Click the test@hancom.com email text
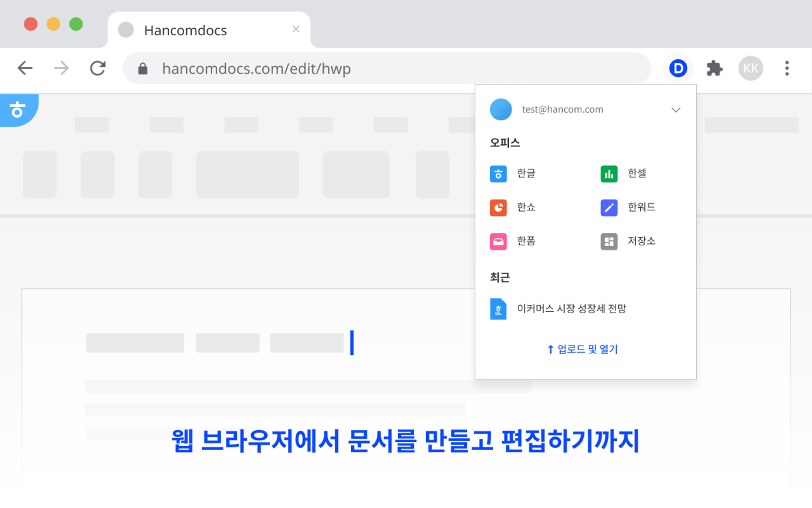This screenshot has width=812, height=508. pos(562,109)
